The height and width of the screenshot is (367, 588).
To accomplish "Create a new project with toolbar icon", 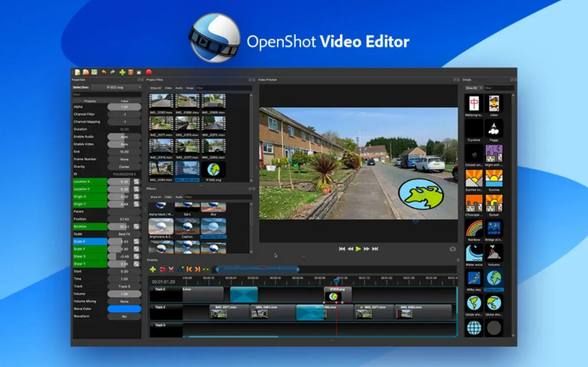I will click(x=77, y=72).
